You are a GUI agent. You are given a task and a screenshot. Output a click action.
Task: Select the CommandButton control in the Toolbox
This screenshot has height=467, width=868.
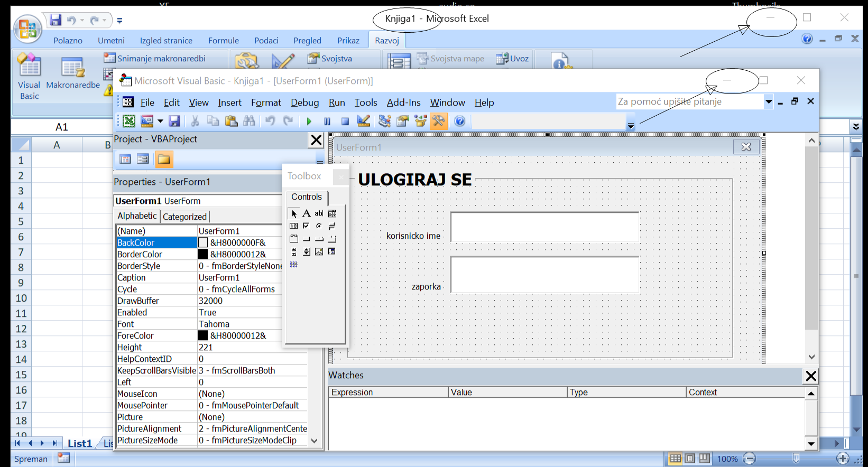(307, 239)
